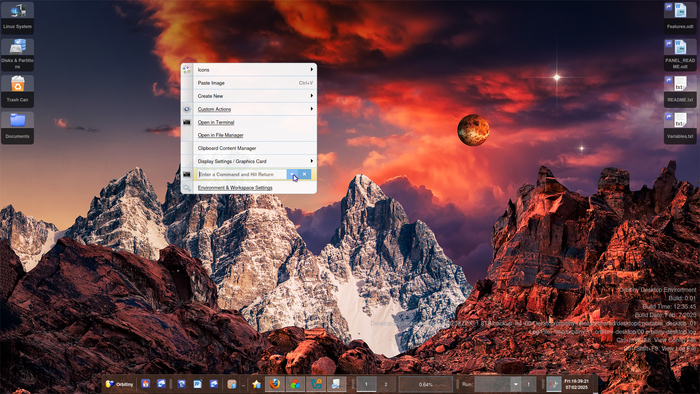Open the Orbitiny start menu button
Viewport: 700px width, 394px height.
click(x=119, y=384)
